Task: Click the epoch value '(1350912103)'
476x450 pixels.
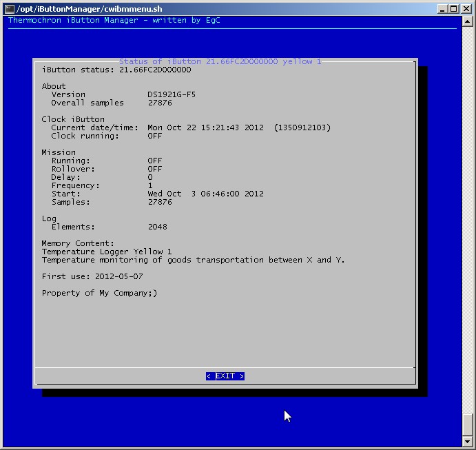Action: [x=302, y=127]
